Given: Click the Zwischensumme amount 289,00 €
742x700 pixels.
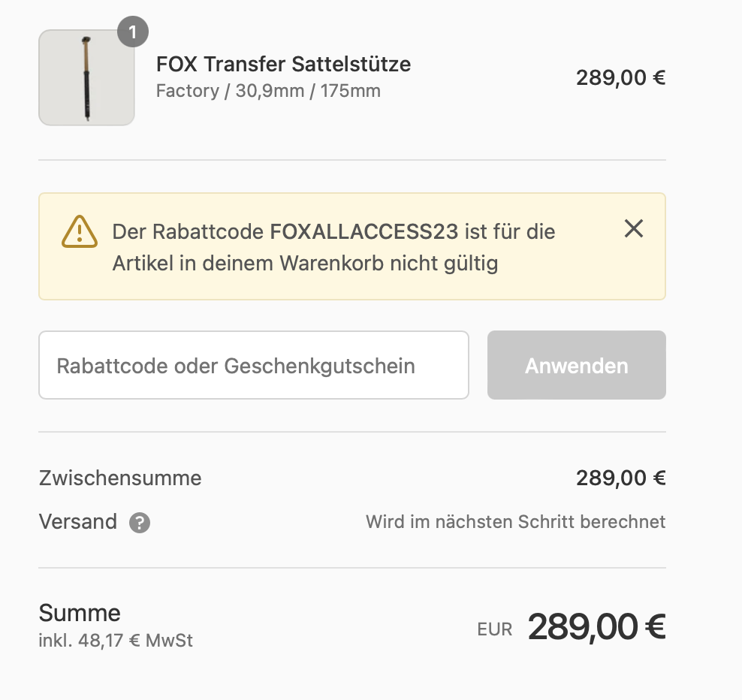Looking at the screenshot, I should 620,478.
